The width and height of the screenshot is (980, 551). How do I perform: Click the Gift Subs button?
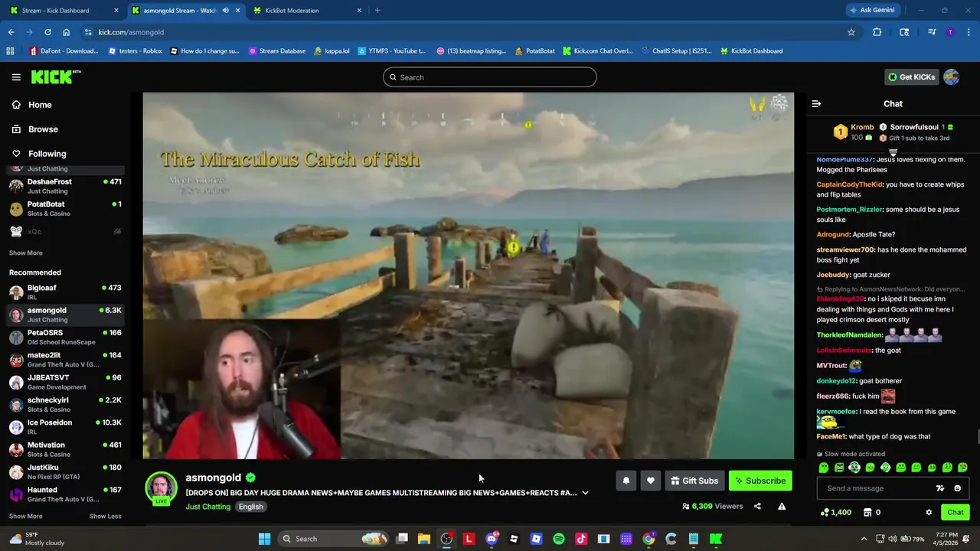[x=694, y=481]
